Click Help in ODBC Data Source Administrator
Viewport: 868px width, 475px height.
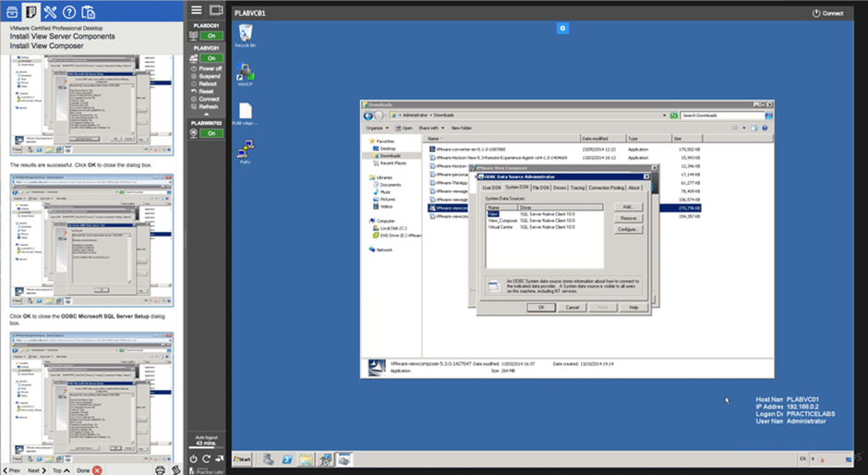click(x=633, y=307)
